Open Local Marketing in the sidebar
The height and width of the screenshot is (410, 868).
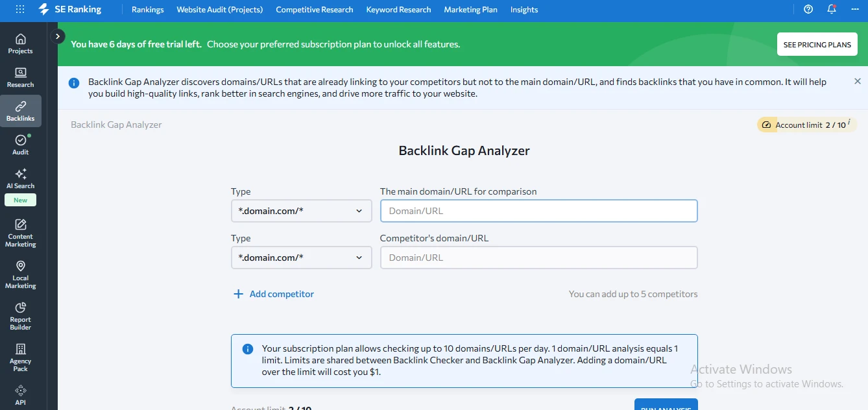[x=21, y=274]
